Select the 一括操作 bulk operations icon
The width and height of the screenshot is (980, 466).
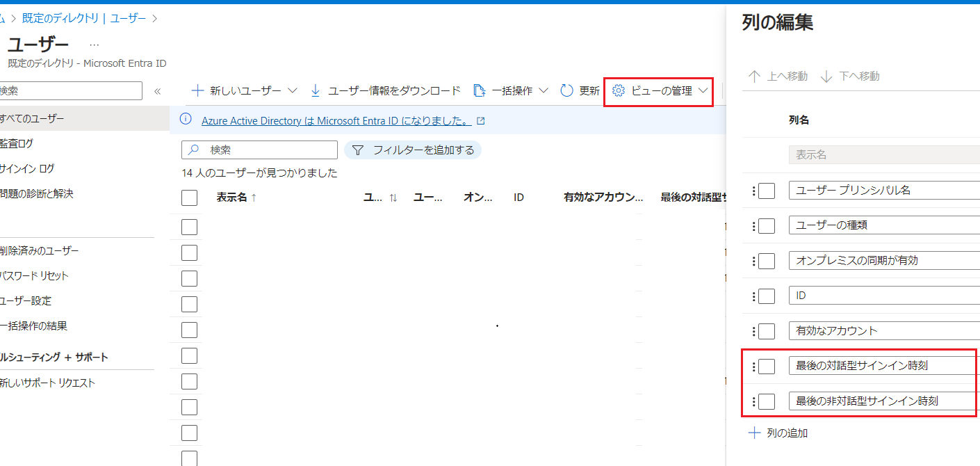point(478,90)
